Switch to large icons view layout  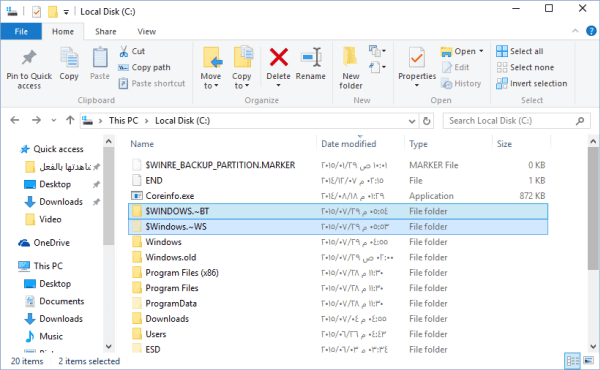coord(589,361)
